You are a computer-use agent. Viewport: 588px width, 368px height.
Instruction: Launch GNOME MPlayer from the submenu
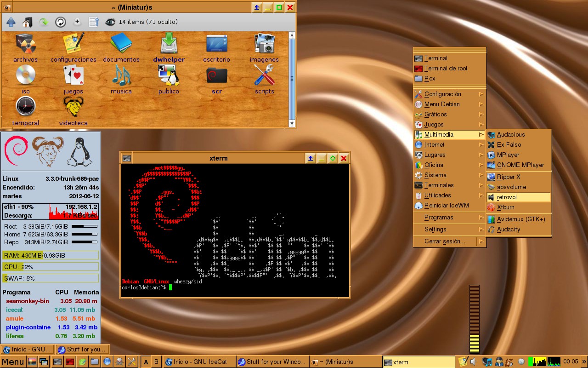click(518, 165)
